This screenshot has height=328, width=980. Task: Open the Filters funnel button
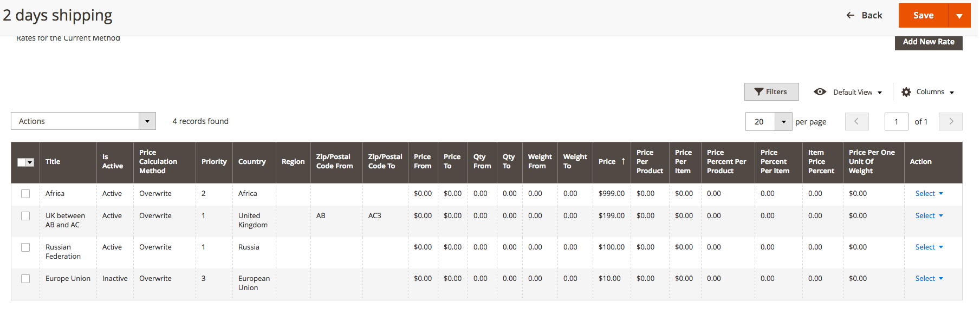771,92
